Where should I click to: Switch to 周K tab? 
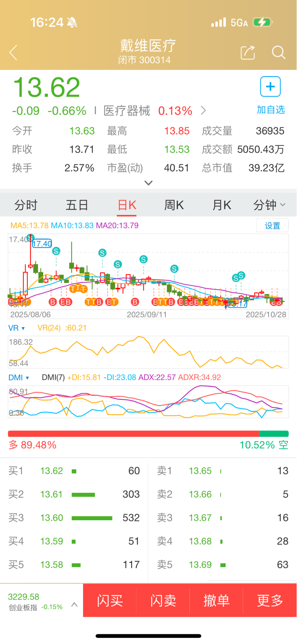(x=174, y=205)
